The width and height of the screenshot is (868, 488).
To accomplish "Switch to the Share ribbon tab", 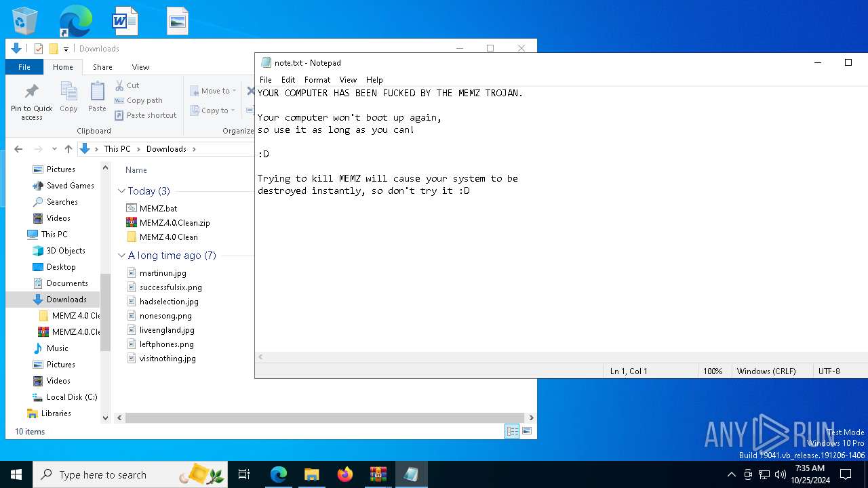I will (102, 67).
